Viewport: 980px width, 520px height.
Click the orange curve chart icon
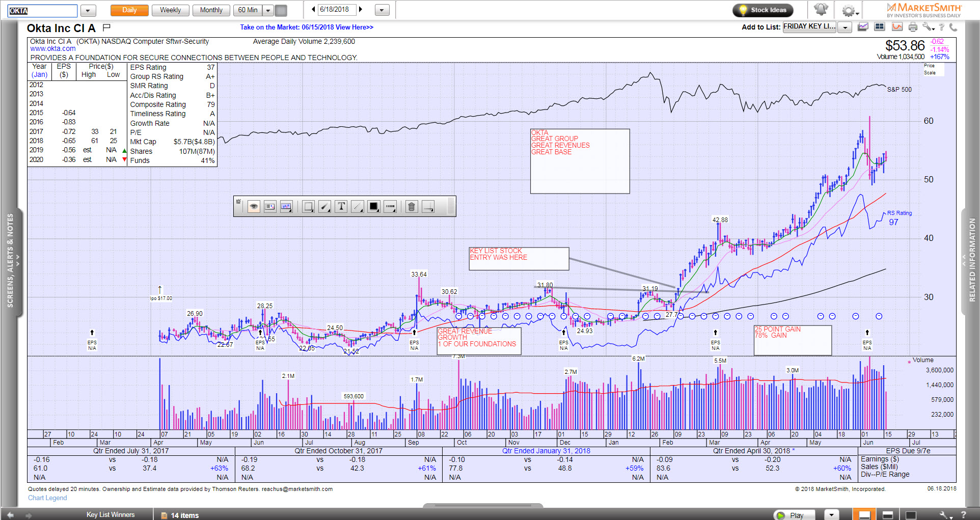(x=897, y=27)
